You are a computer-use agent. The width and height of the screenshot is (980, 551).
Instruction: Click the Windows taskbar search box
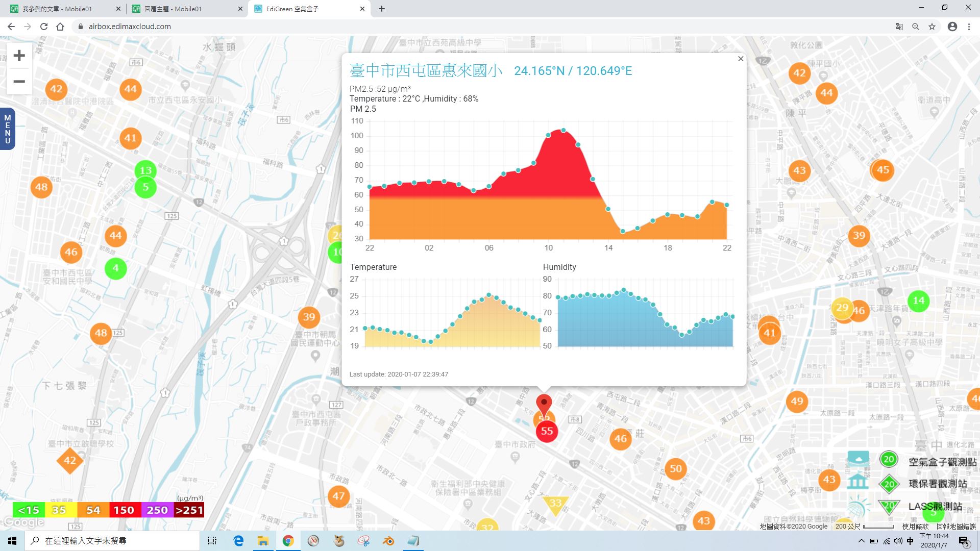[x=112, y=541]
